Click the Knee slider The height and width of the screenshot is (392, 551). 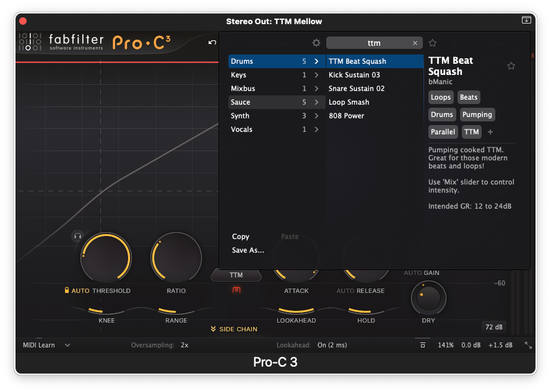(106, 310)
